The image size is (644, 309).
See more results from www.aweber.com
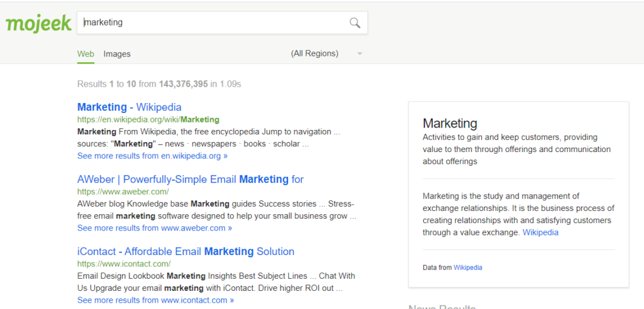click(155, 228)
